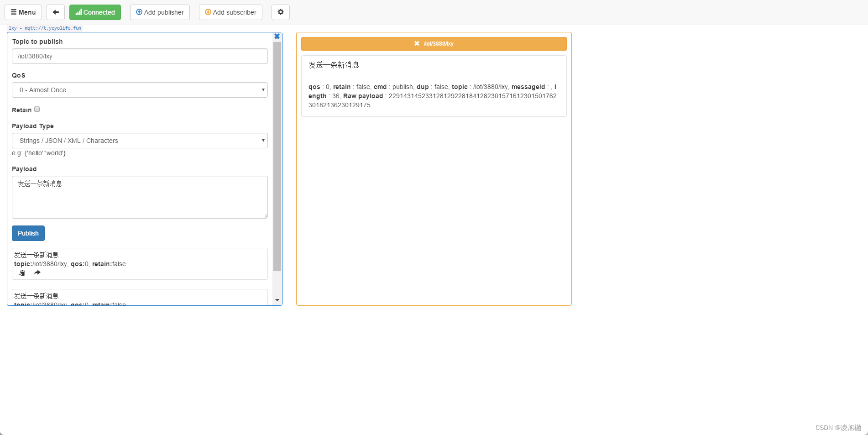Select '0 - Almost Once' QoS option

[x=139, y=90]
